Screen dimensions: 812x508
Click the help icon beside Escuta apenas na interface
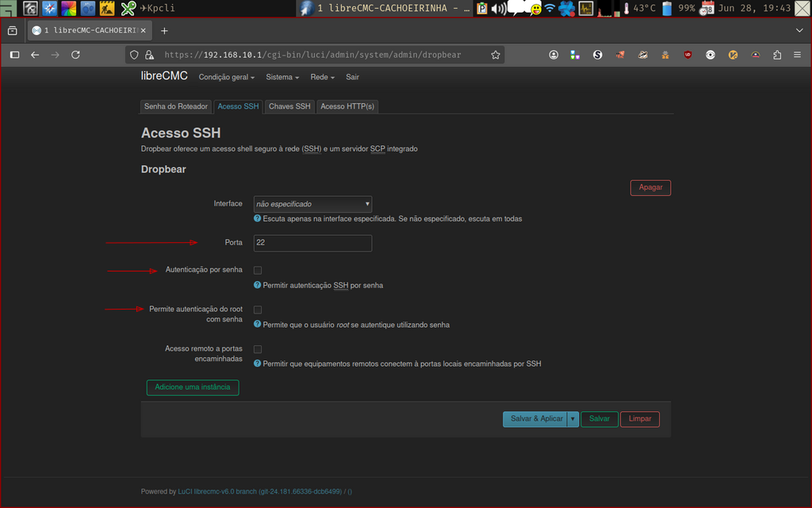tap(258, 219)
